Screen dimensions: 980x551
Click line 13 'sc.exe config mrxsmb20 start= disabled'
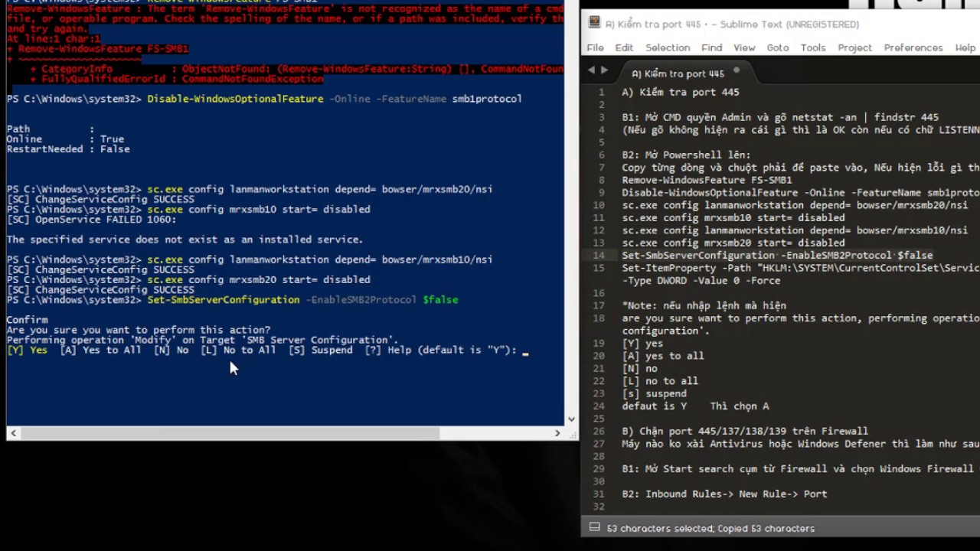[x=733, y=243]
